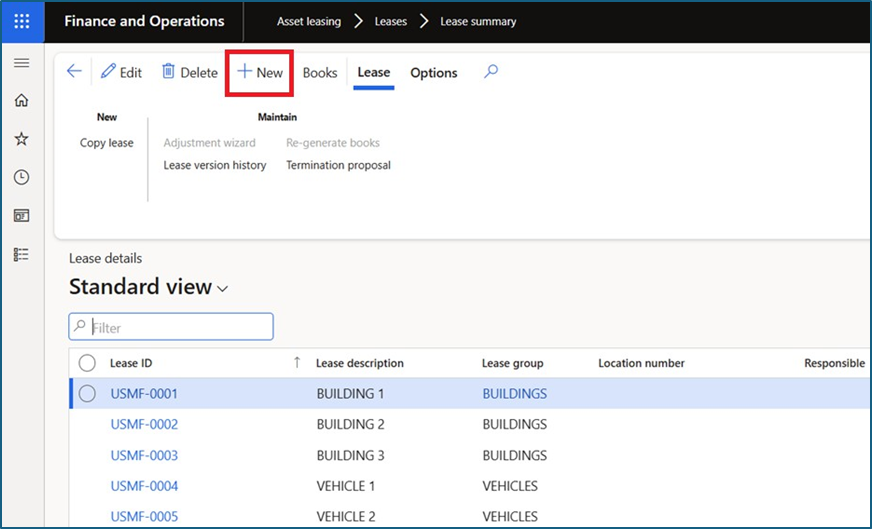Open Workspaces icon in sidebar
872x529 pixels.
click(x=21, y=215)
